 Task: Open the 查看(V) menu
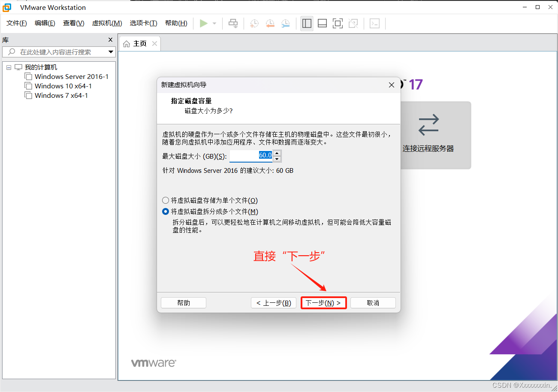point(74,23)
